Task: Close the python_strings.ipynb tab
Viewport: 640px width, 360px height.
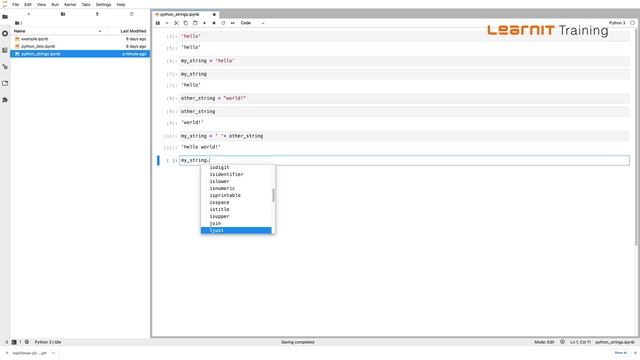Action: coord(214,14)
